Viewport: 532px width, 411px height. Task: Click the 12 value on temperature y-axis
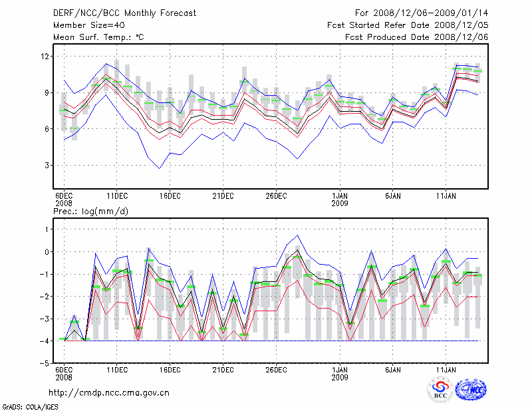(x=45, y=57)
